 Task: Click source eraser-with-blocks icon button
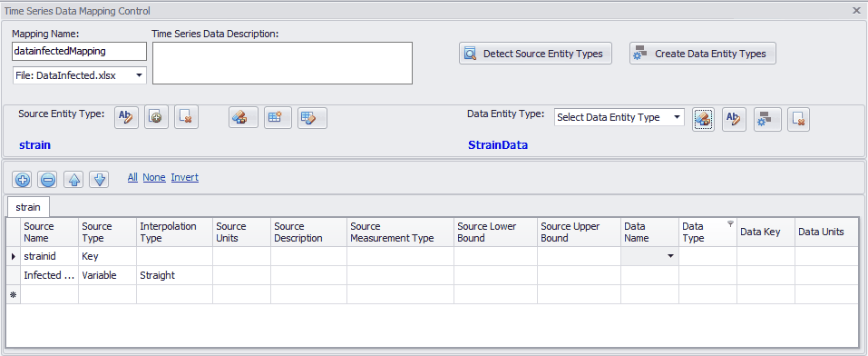coord(244,117)
